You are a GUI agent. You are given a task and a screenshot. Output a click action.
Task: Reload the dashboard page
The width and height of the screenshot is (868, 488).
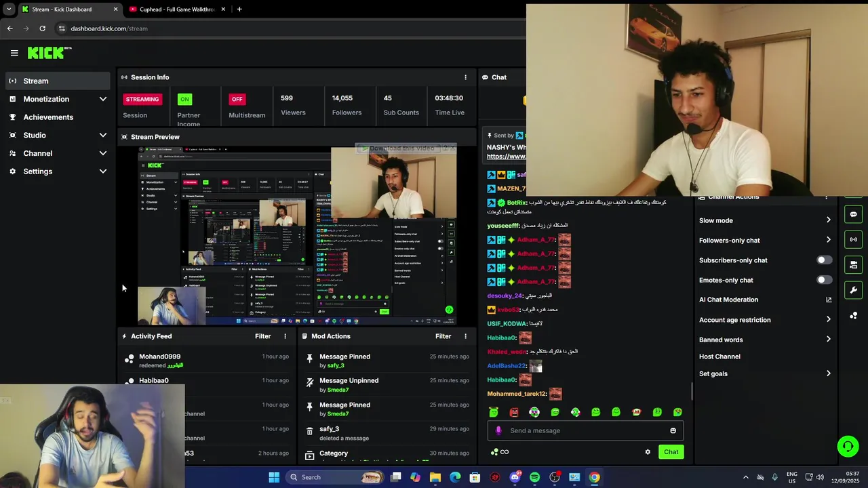point(42,28)
